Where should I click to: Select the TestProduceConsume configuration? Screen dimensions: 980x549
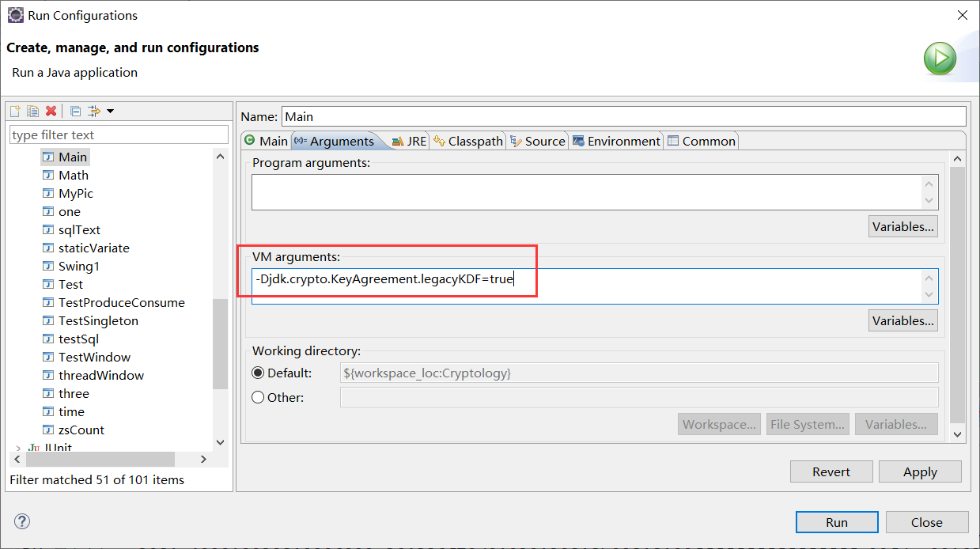[x=121, y=302]
